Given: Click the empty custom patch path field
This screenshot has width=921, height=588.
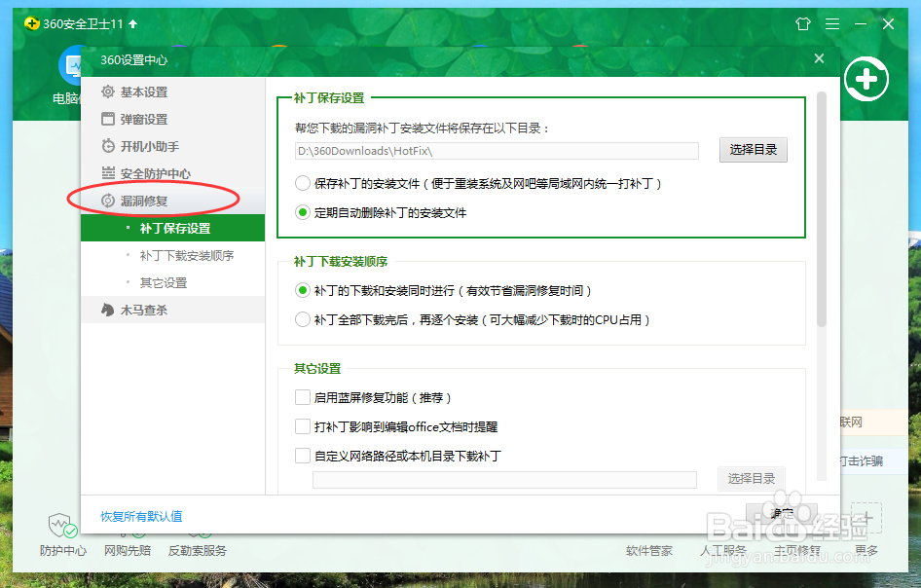Looking at the screenshot, I should (x=504, y=480).
